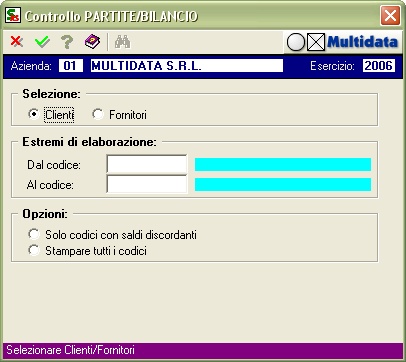Select the Fornitori radio button

98,114
